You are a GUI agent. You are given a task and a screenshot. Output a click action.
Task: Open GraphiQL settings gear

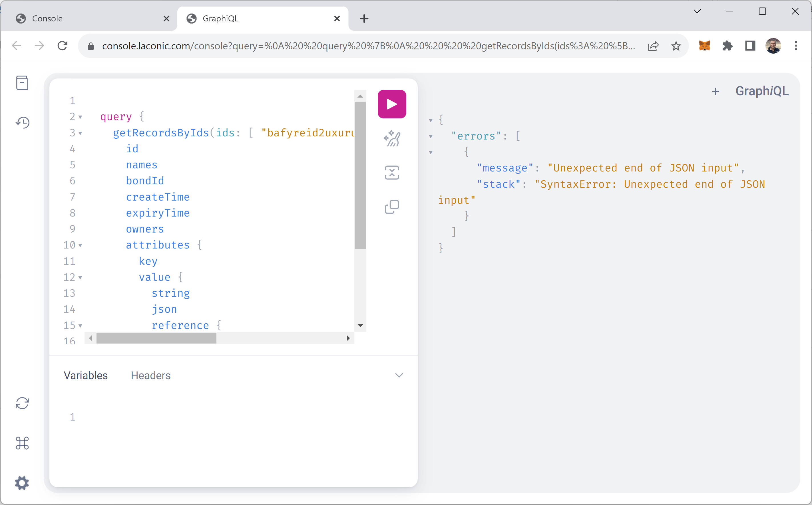[22, 483]
